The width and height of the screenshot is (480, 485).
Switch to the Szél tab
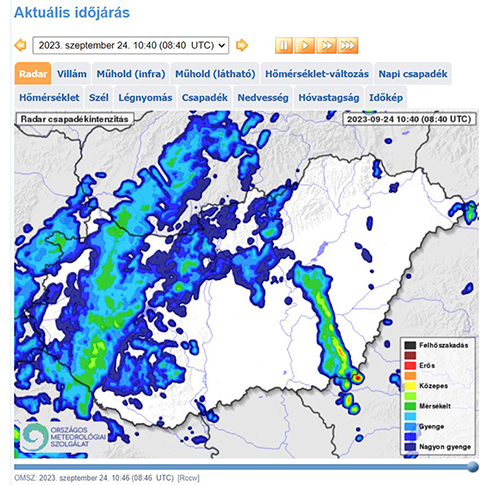pyautogui.click(x=99, y=97)
